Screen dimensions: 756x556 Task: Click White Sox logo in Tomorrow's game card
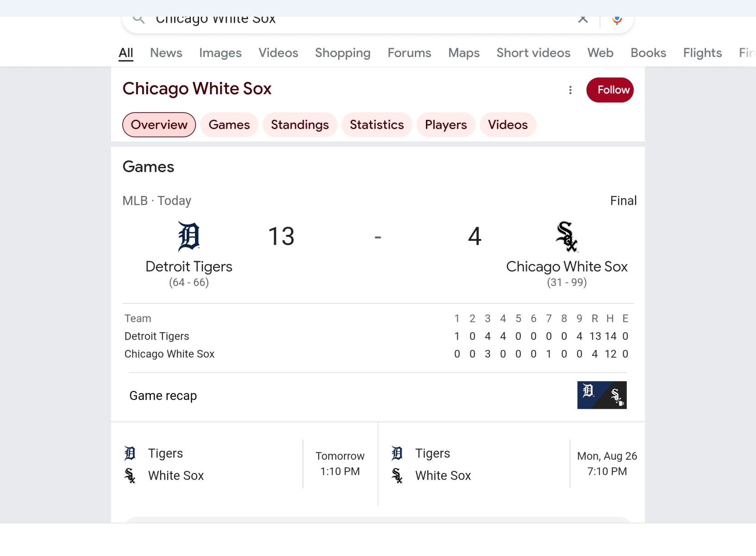click(x=130, y=475)
